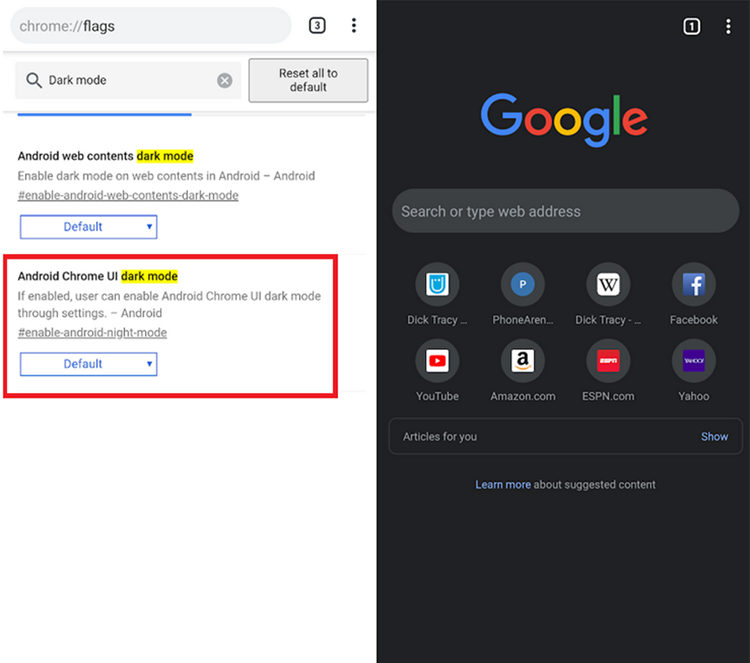Show the Articles for you section
Image resolution: width=750 pixels, height=663 pixels.
tap(714, 437)
